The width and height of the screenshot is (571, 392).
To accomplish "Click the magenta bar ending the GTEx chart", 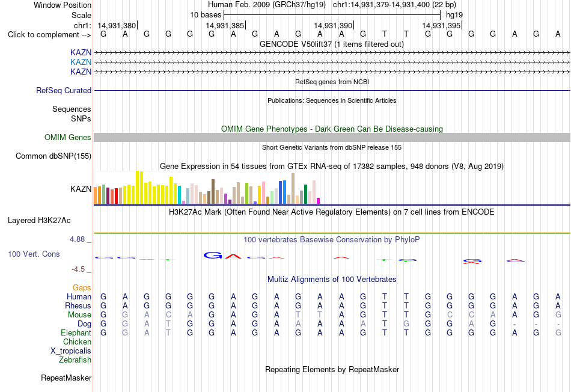I will pos(319,201).
